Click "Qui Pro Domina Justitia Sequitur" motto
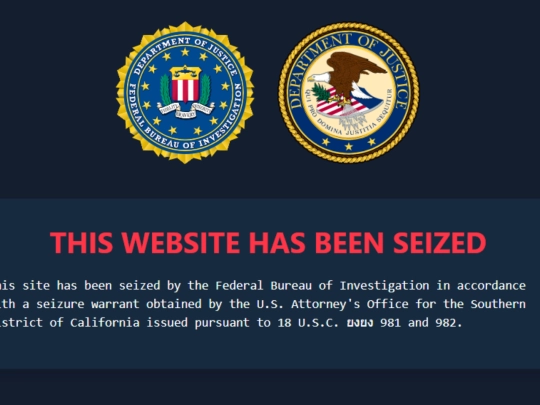 pyautogui.click(x=349, y=119)
